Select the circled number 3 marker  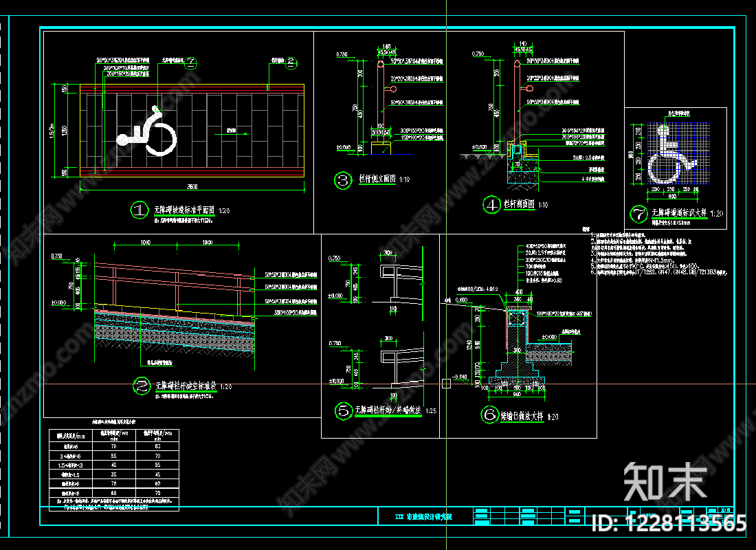pos(343,180)
